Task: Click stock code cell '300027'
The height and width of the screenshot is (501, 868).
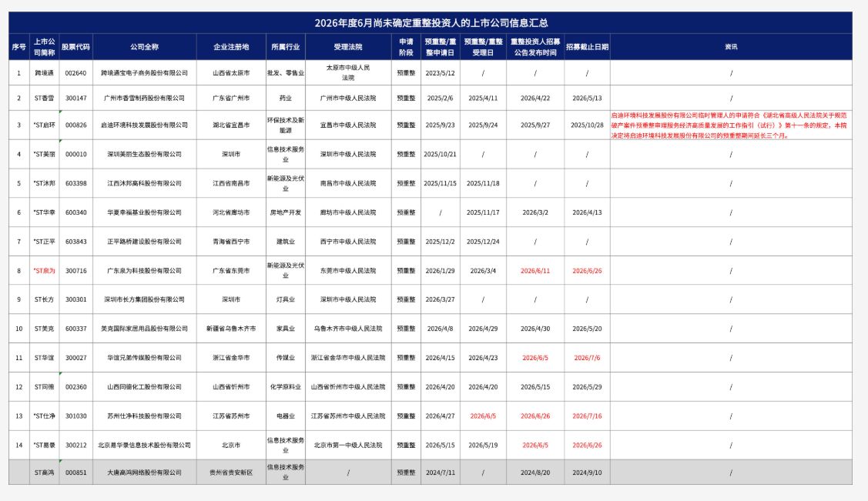Action: (75, 358)
